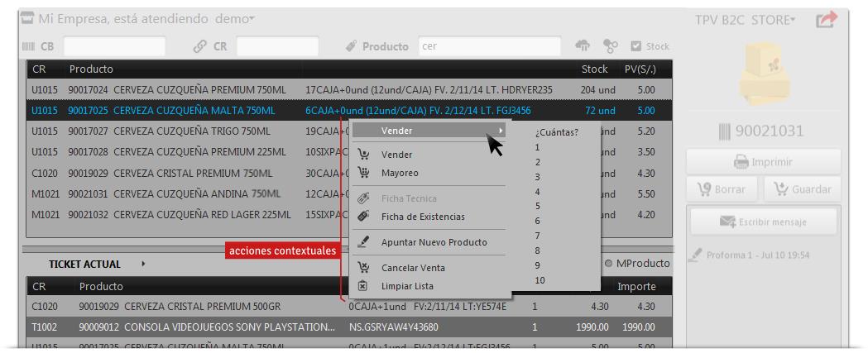The height and width of the screenshot is (353, 868).
Task: Choose Apuntar Nuevo Producto
Action: point(434,241)
